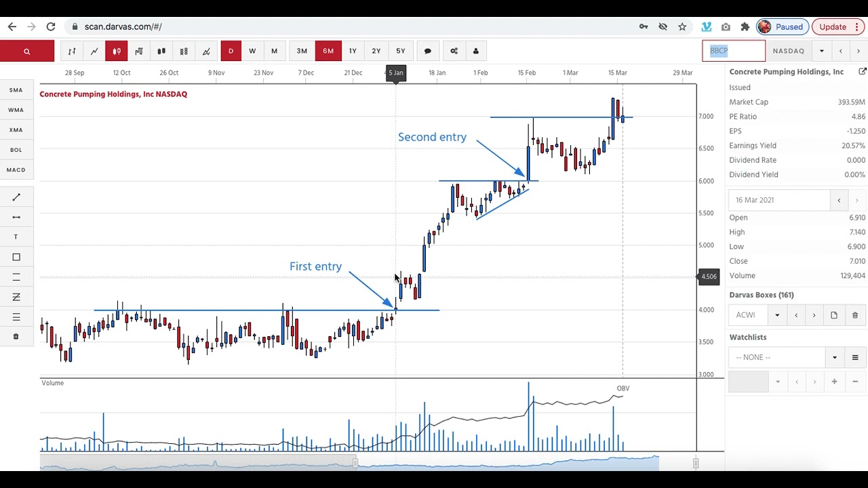
Task: Open the watchlist hamburger menu
Action: [855, 357]
